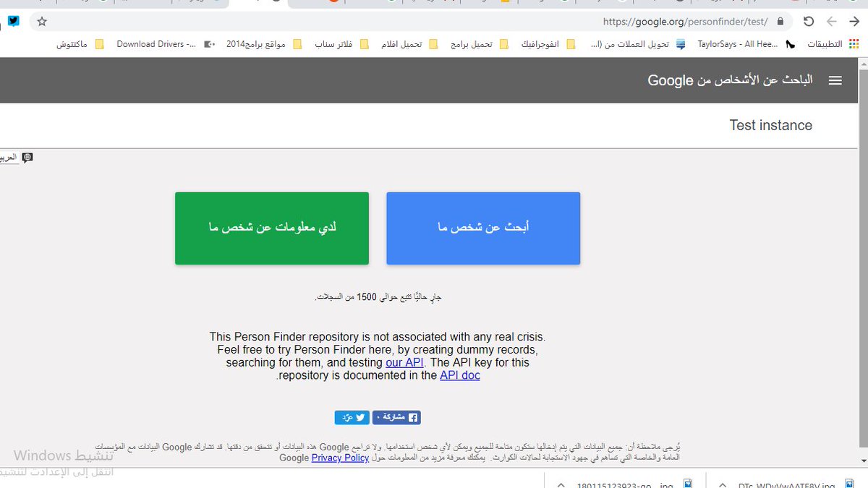Open the 'our API' link
This screenshot has height=488, width=868.
[404, 362]
